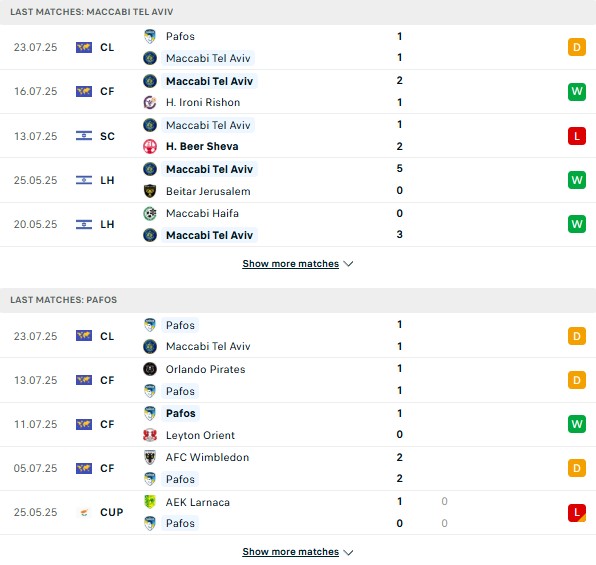Open the AFC Wimbledon team name link
The height and width of the screenshot is (565, 596).
tap(207, 457)
